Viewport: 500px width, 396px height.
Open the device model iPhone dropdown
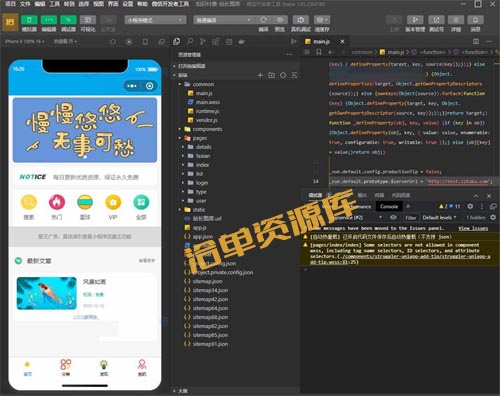tap(25, 41)
